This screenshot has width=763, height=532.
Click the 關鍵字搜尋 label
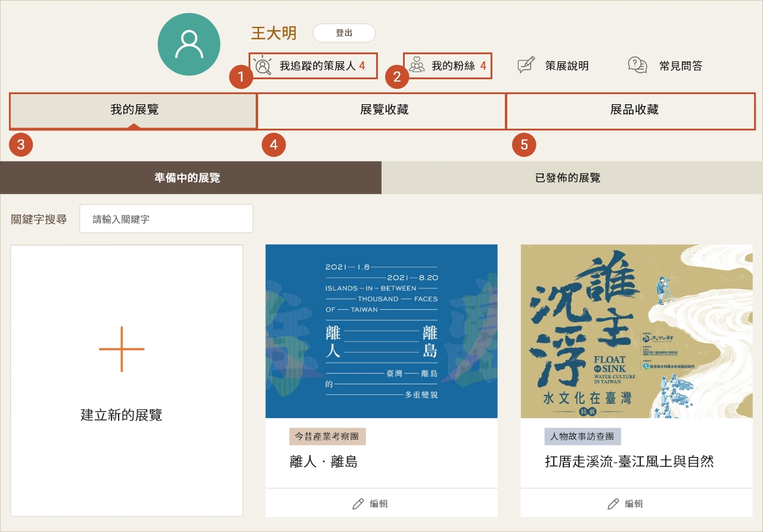(x=39, y=219)
